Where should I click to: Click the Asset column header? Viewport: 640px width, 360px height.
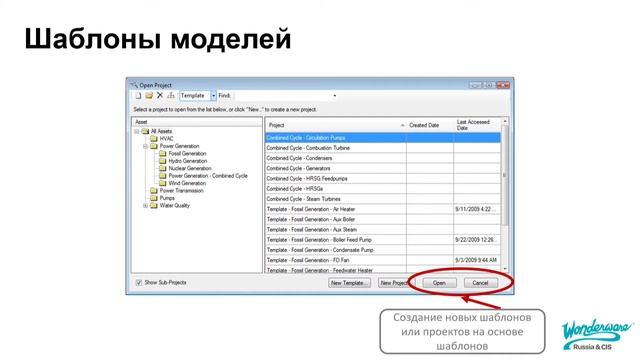[197, 122]
